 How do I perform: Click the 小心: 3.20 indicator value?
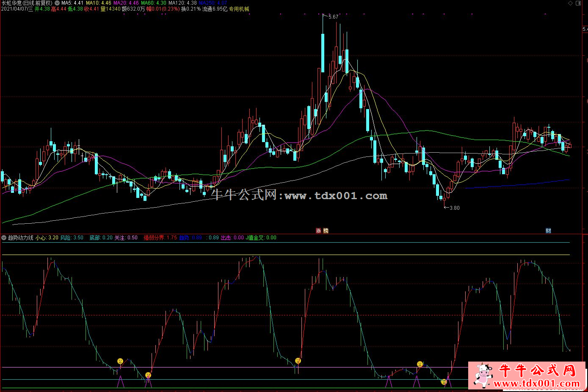click(x=47, y=238)
